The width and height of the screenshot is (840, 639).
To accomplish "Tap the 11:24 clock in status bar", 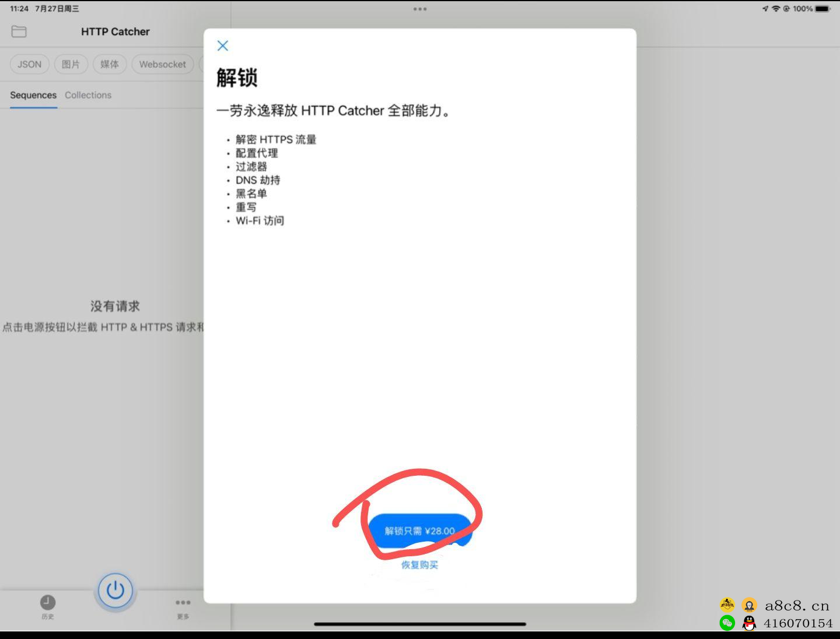I will click(x=19, y=9).
